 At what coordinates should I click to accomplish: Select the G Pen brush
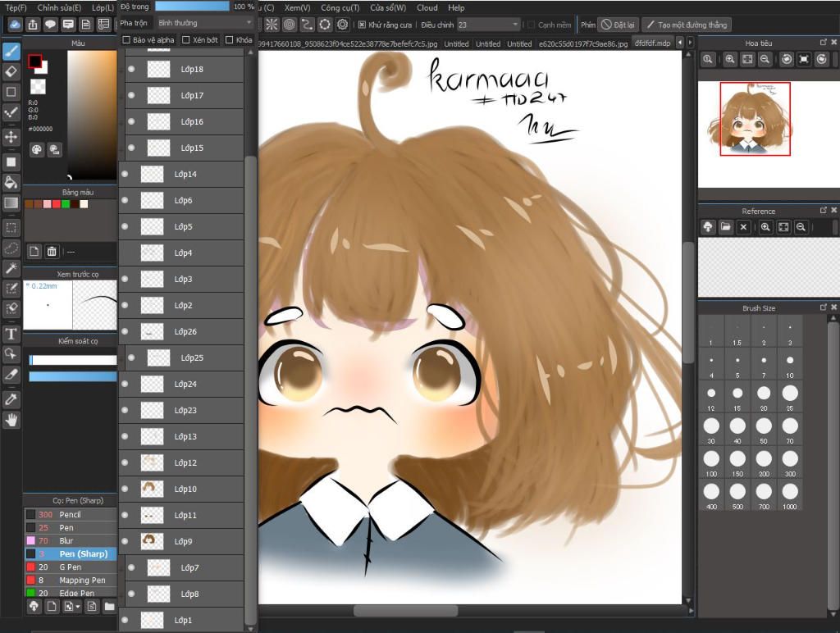pyautogui.click(x=71, y=567)
